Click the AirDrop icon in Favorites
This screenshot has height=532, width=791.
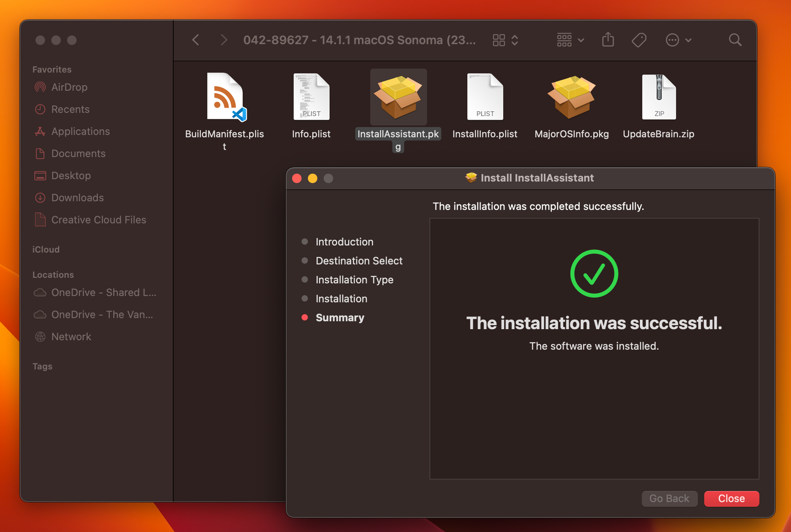(x=40, y=87)
